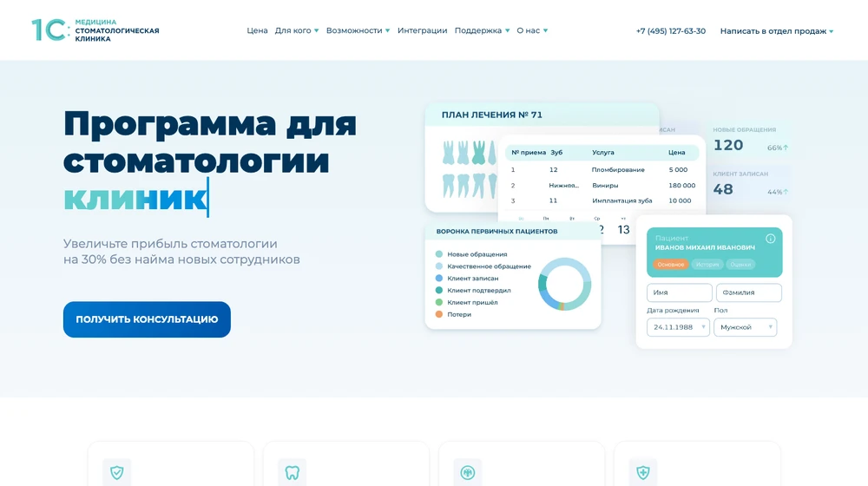
Task: Click Воронка первичных пациентов title
Action: click(x=496, y=232)
